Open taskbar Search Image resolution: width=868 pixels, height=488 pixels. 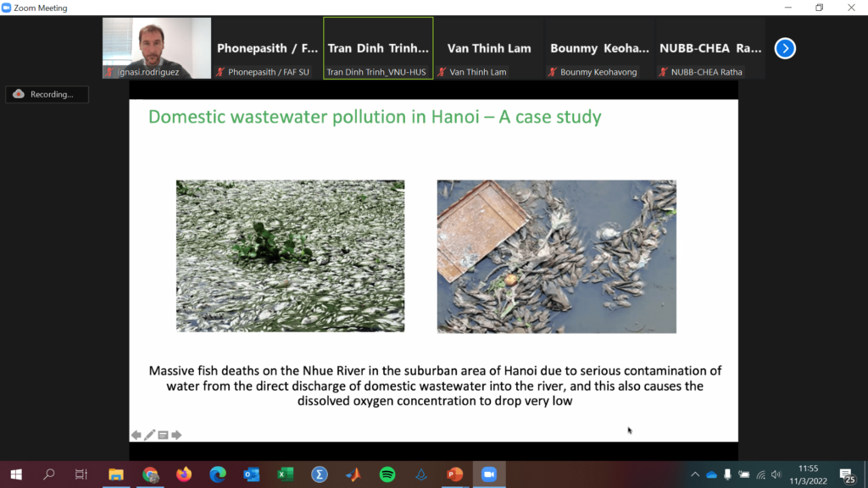point(48,474)
